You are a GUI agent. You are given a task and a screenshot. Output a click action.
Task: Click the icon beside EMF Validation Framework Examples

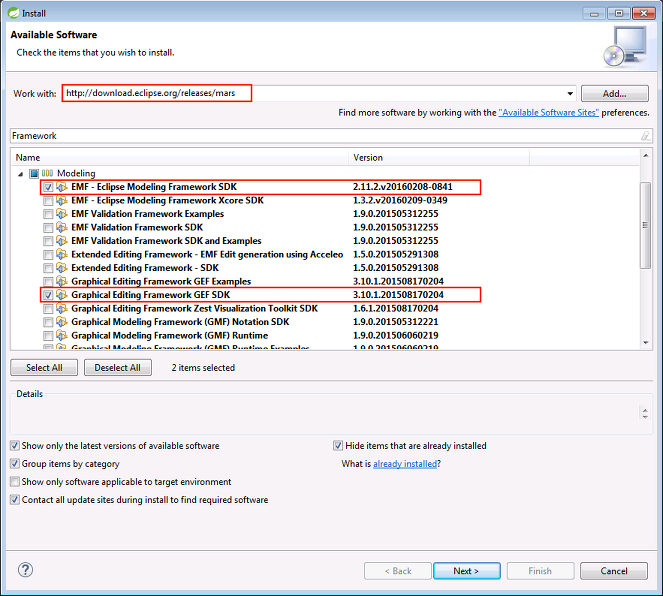[x=62, y=214]
